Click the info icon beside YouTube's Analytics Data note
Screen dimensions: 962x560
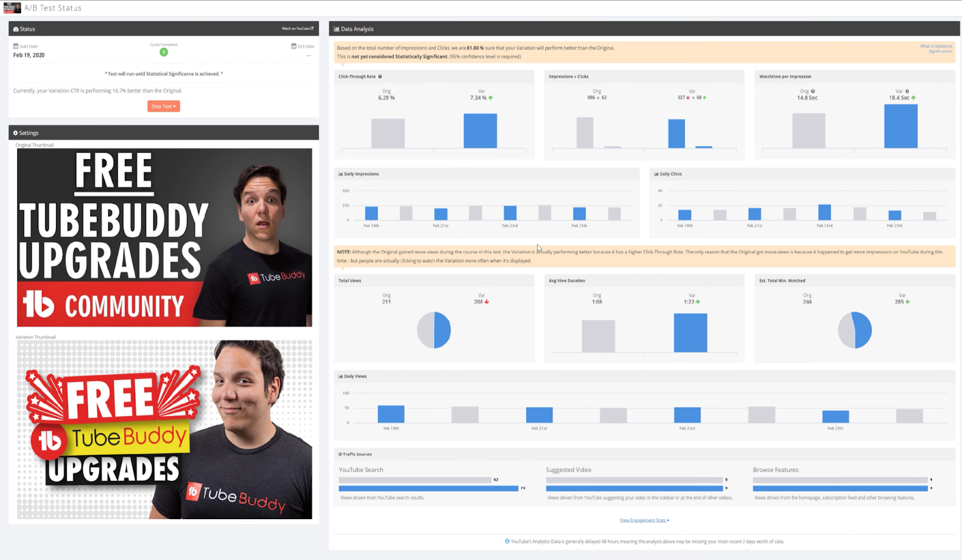tap(507, 541)
